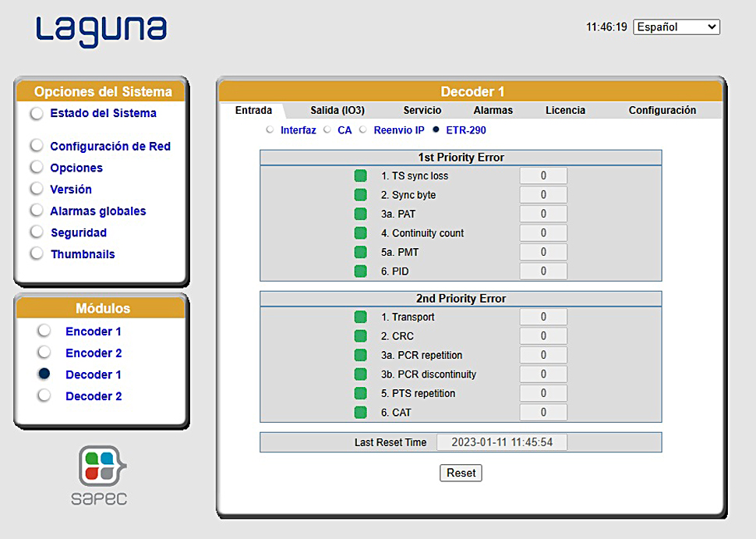Screen dimensions: 756x539
Task: Click the green Continuity count status indicator
Action: [361, 233]
